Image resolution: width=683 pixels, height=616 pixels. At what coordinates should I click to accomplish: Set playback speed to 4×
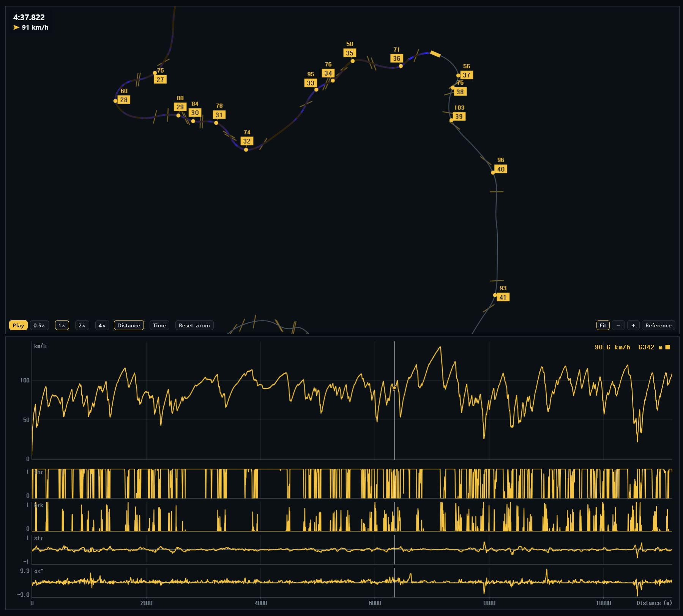[102, 325]
